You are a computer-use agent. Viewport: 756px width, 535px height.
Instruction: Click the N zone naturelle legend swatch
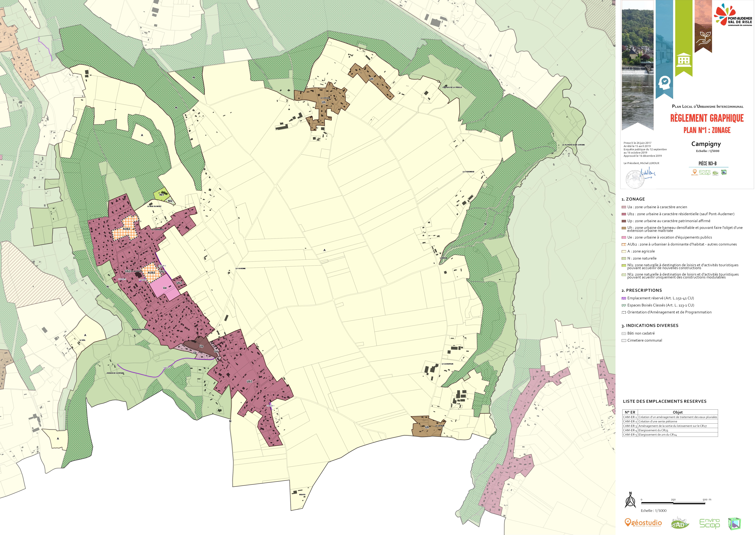624,259
